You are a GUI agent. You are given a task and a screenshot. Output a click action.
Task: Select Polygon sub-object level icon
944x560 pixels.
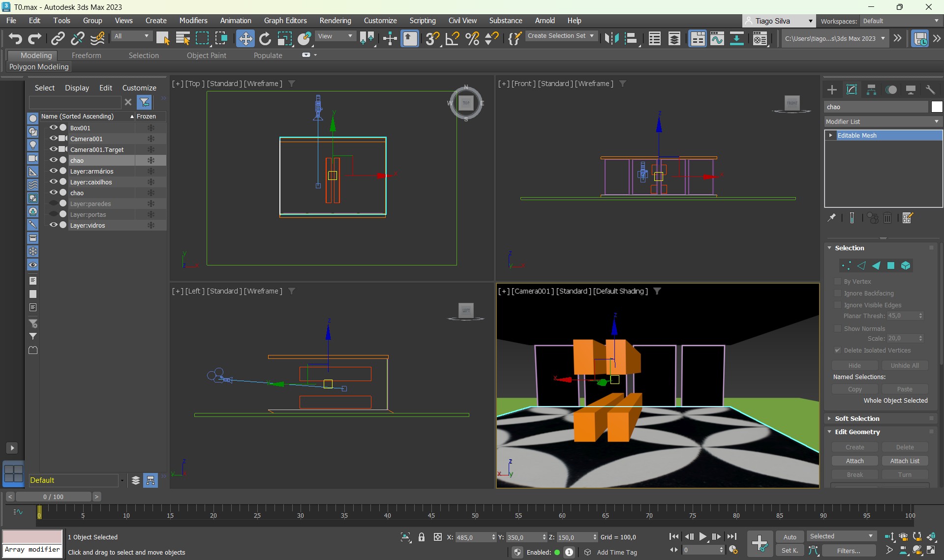click(x=891, y=265)
